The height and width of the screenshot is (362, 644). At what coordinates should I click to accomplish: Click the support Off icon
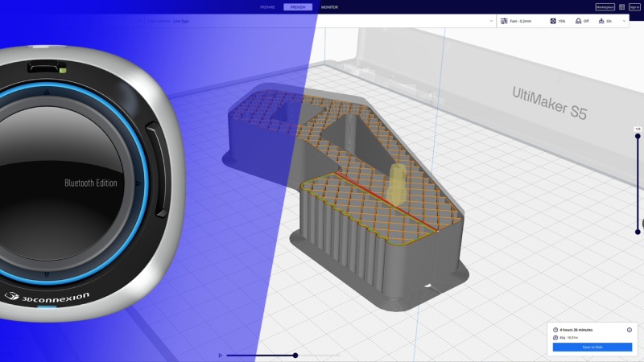[x=578, y=21]
